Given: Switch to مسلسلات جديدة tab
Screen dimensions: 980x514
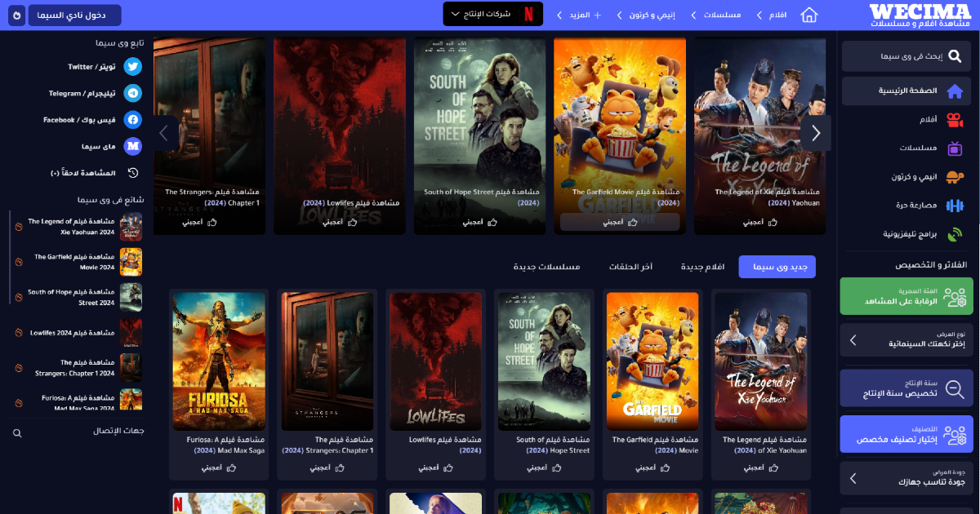Looking at the screenshot, I should click(x=546, y=267).
